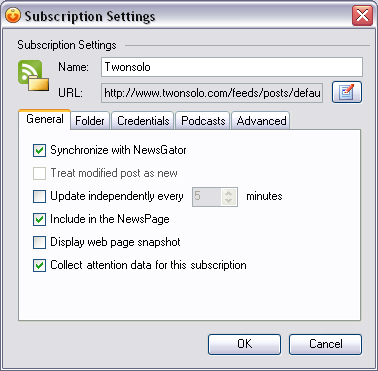The image size is (378, 371).
Task: Toggle Treat modified post as new
Action: [39, 173]
